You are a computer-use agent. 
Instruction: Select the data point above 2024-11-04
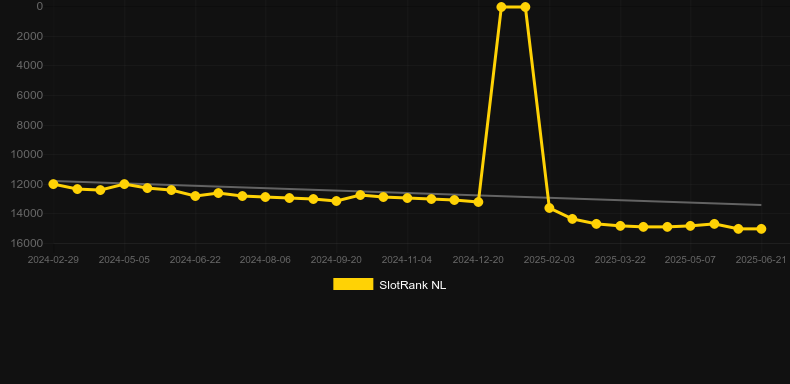click(407, 198)
